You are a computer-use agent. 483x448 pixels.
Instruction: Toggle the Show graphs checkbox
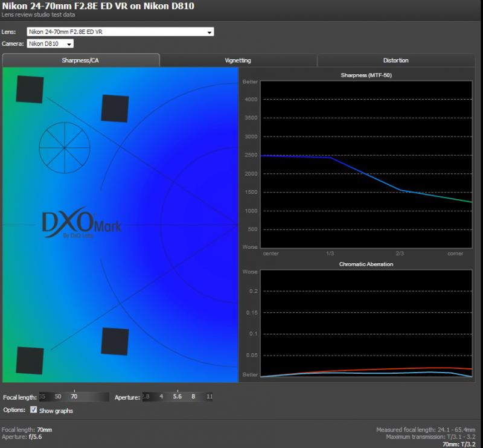(34, 410)
